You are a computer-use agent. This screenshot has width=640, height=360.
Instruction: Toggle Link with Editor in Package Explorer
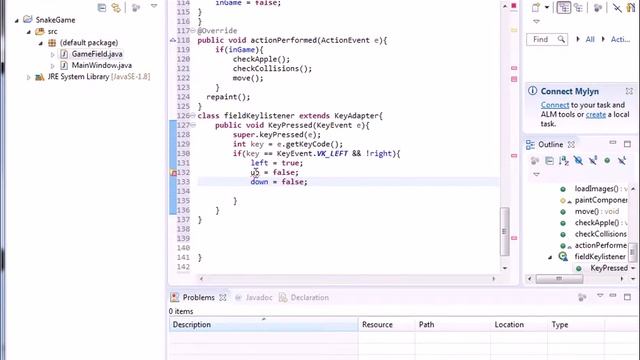(x=116, y=7)
